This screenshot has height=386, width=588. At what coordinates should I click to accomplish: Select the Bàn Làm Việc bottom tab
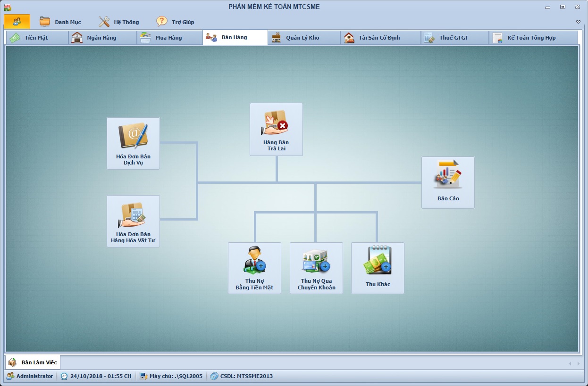(x=33, y=362)
